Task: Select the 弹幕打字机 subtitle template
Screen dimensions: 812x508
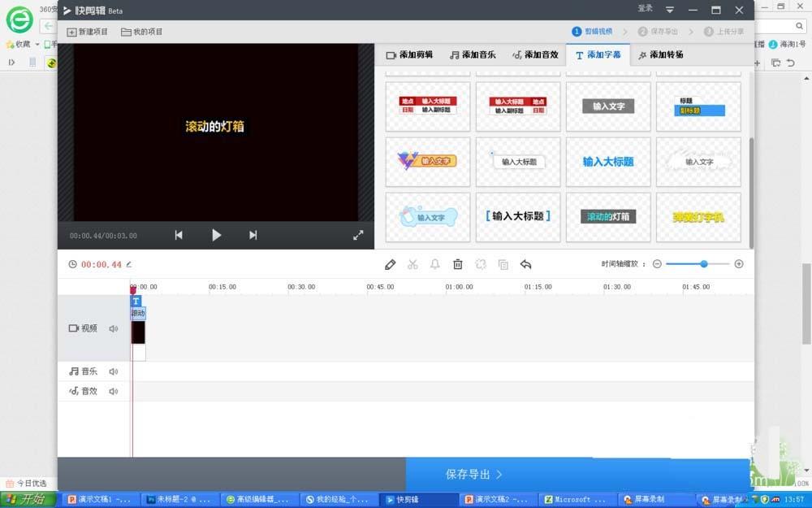Action: (x=698, y=217)
